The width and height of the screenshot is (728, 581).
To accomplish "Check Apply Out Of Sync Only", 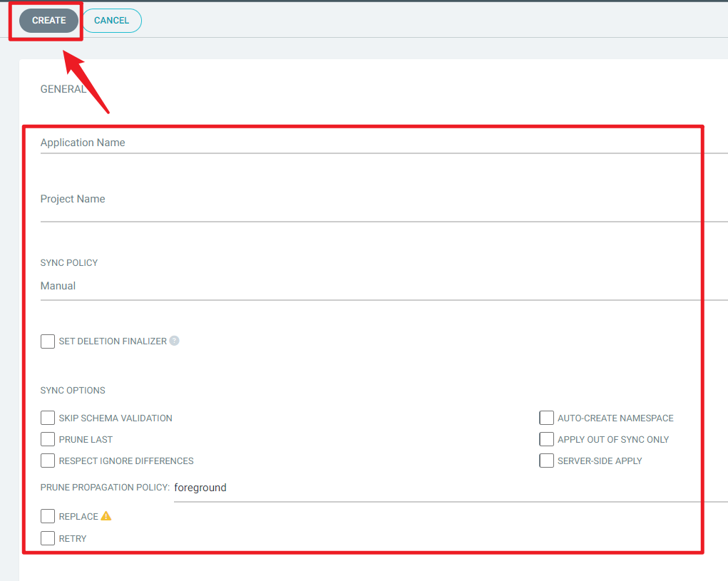I will point(546,439).
